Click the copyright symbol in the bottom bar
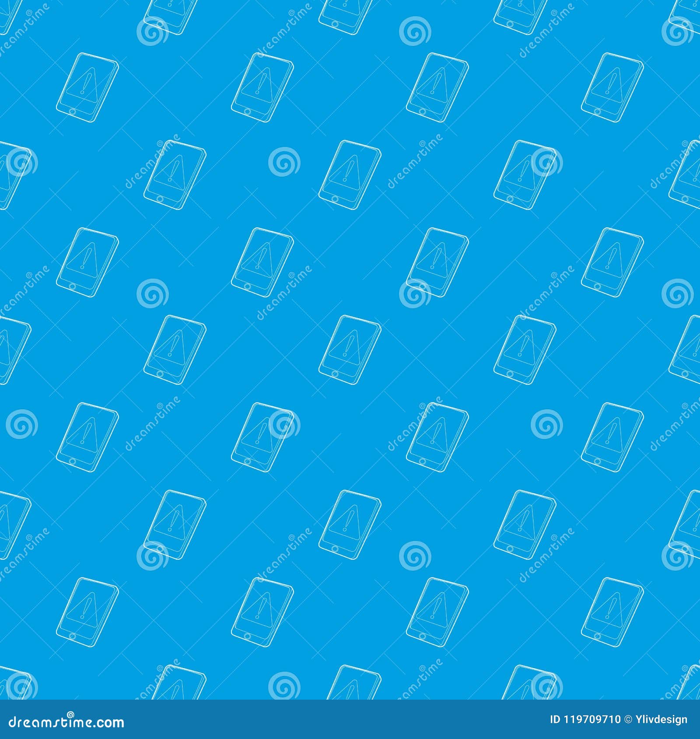700x739 pixels. coord(629,719)
